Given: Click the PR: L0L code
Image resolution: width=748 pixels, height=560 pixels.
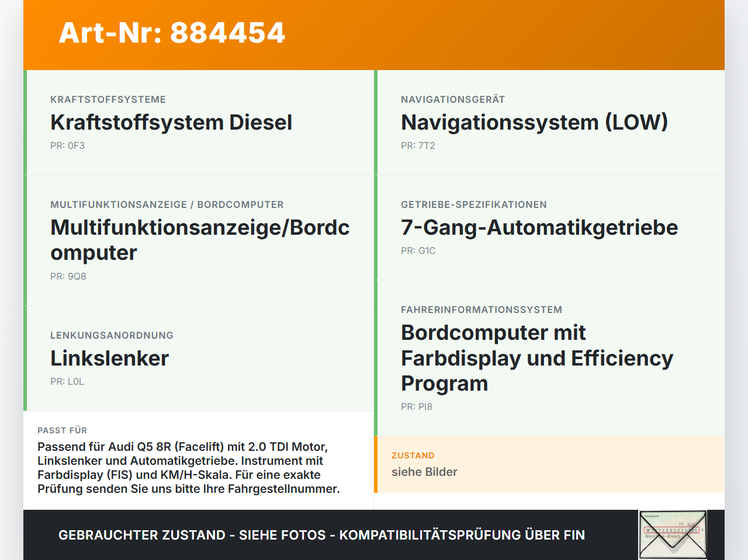Looking at the screenshot, I should coord(67,381).
